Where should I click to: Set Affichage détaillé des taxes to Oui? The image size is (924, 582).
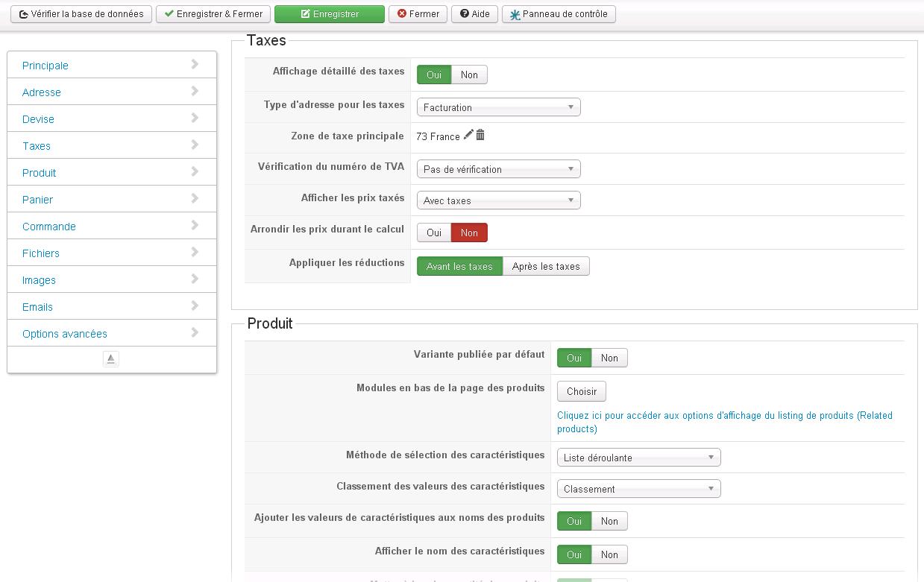[x=434, y=75]
